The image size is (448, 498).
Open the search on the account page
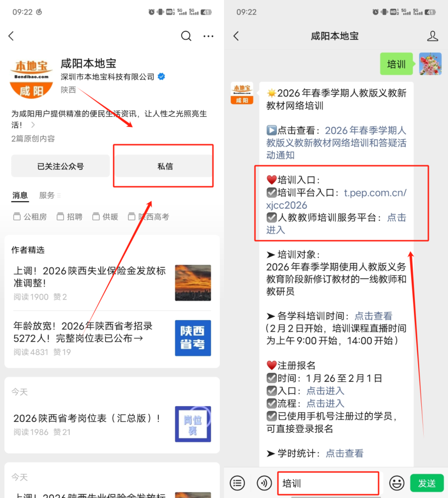tap(186, 35)
